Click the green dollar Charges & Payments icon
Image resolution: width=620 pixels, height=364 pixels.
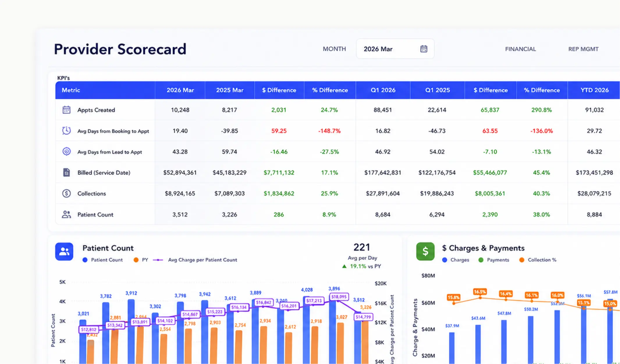pyautogui.click(x=425, y=251)
